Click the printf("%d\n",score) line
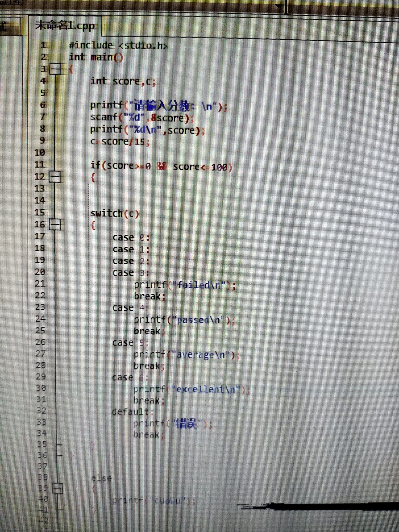The image size is (399, 532). click(x=148, y=130)
